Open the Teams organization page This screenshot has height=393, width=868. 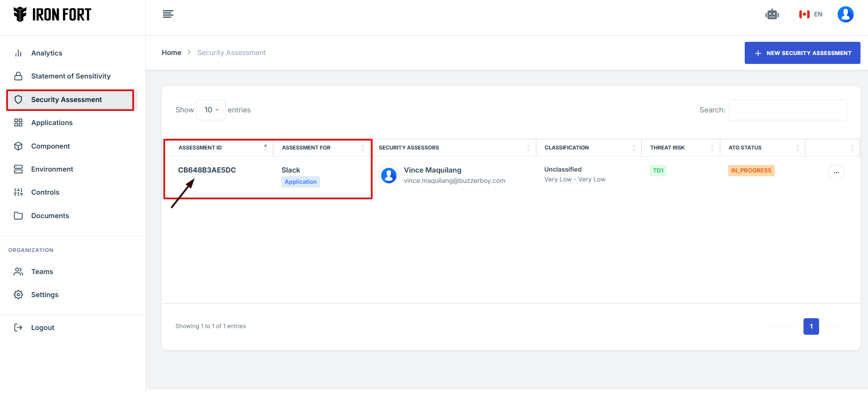click(42, 272)
